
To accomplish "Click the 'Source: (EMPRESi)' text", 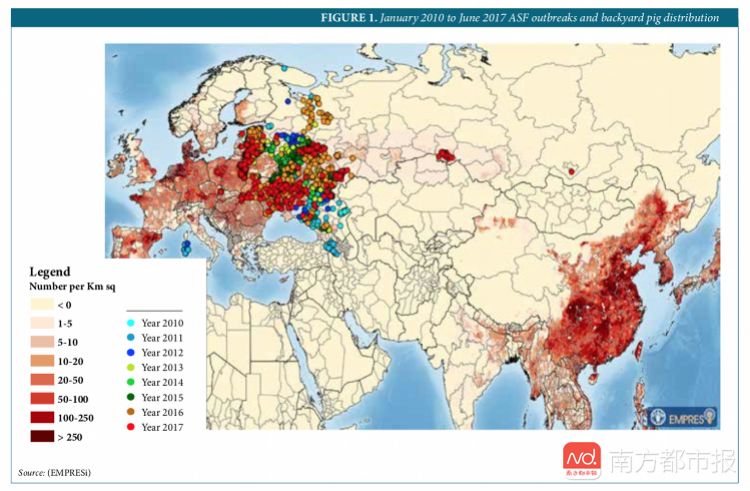I will click(61, 472).
